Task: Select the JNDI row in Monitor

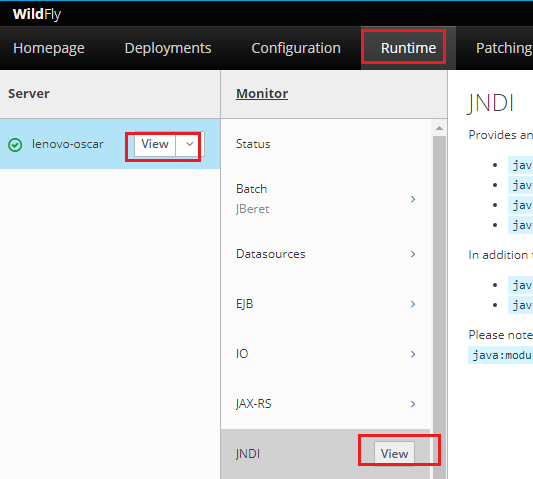Action: click(x=326, y=454)
